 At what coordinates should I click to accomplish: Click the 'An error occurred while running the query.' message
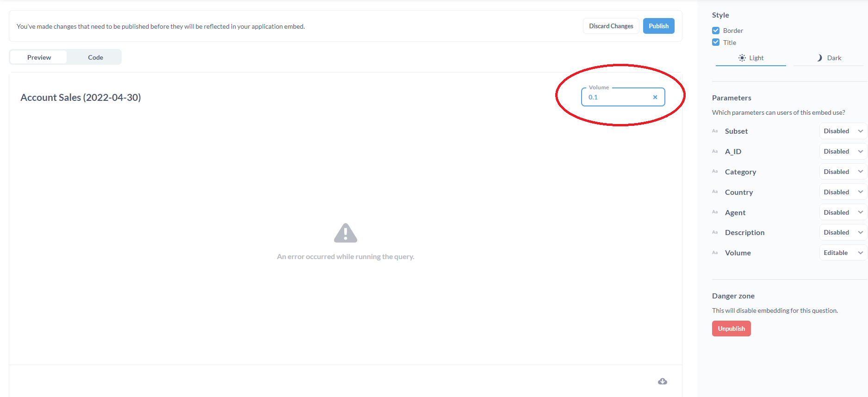(346, 257)
